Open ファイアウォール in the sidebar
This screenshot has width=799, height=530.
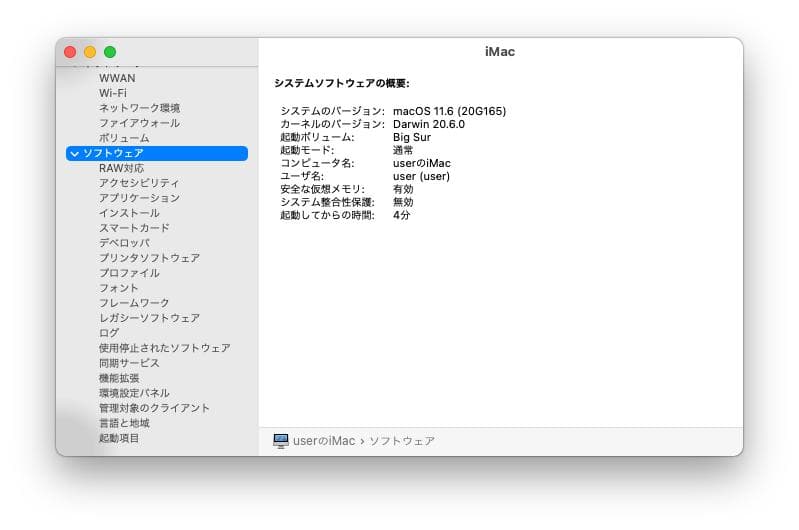click(x=139, y=123)
